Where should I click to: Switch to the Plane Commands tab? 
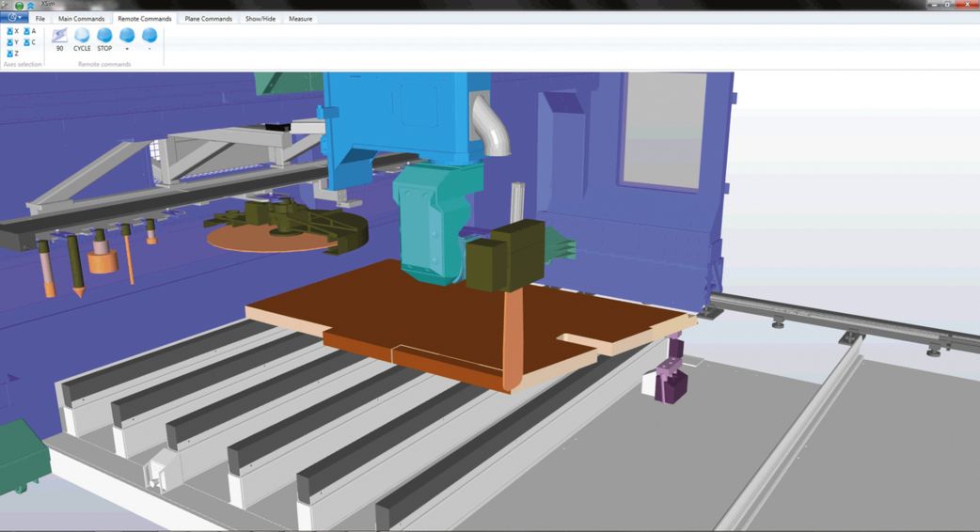[208, 19]
